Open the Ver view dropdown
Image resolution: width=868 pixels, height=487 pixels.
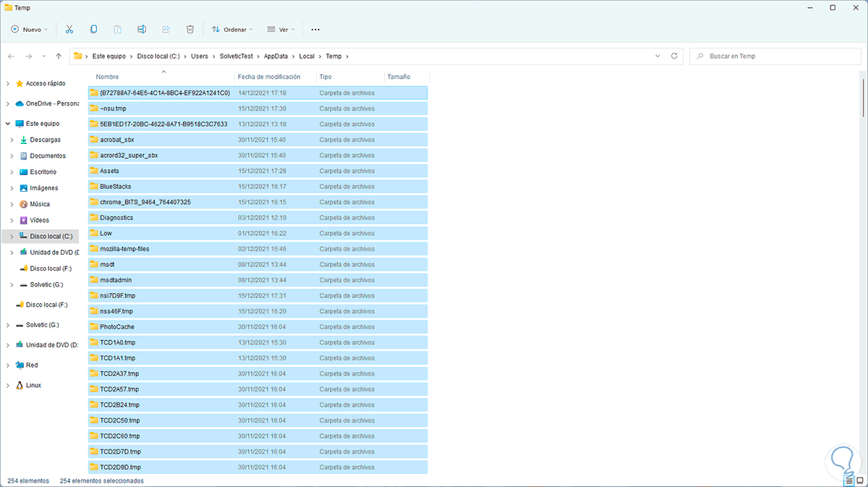281,30
